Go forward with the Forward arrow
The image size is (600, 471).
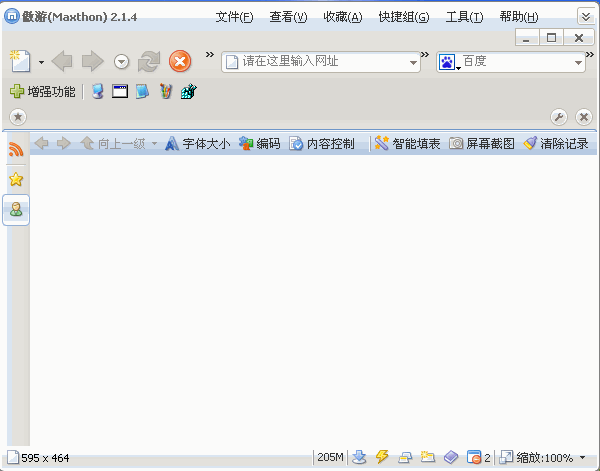[93, 61]
